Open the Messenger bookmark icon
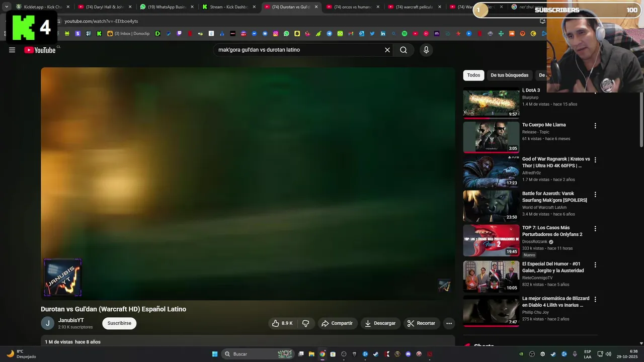The height and width of the screenshot is (362, 644). coord(255,34)
